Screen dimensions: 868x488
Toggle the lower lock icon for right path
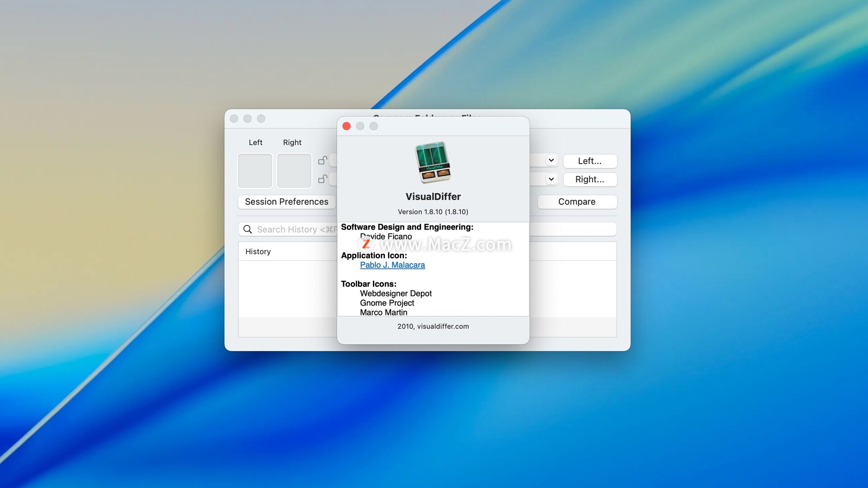(x=323, y=179)
